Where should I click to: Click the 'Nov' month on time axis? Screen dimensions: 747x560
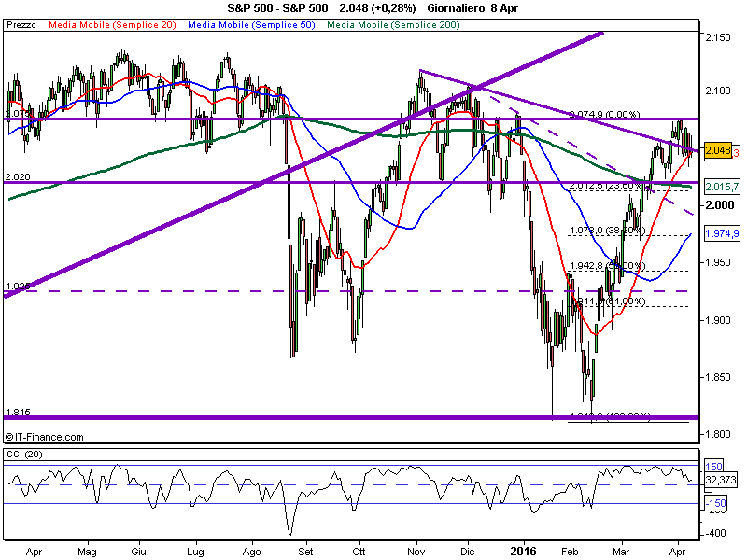416,552
